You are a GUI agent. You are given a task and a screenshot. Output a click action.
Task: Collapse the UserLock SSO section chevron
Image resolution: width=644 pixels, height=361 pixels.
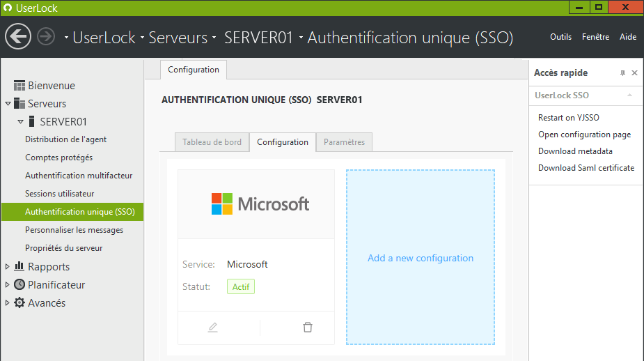629,95
